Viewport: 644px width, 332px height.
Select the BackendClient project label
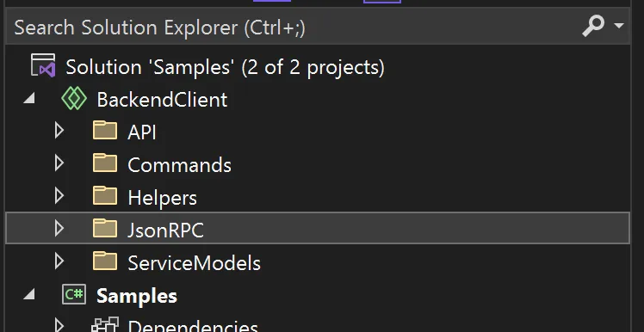point(162,100)
